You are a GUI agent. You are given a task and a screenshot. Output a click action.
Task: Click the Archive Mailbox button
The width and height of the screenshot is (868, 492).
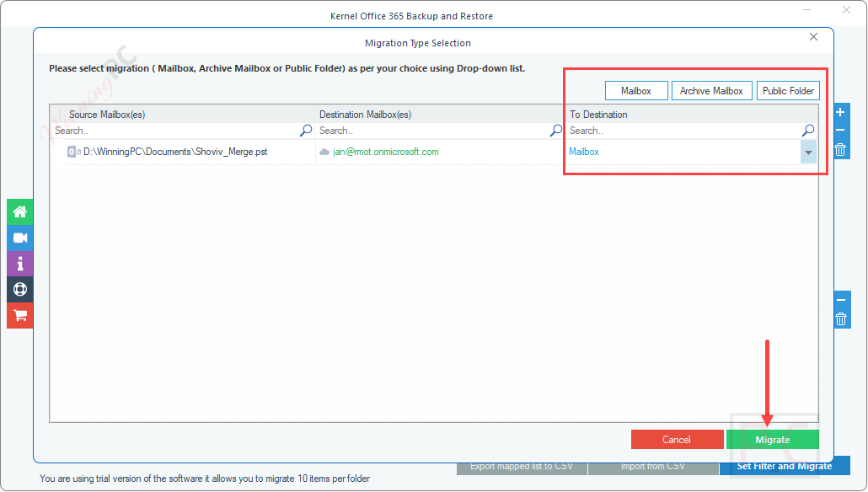(x=711, y=91)
